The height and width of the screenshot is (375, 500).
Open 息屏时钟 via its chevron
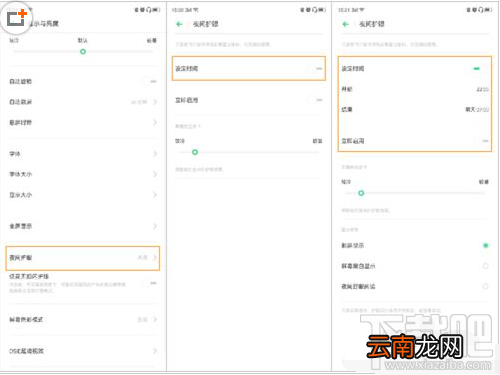155,123
